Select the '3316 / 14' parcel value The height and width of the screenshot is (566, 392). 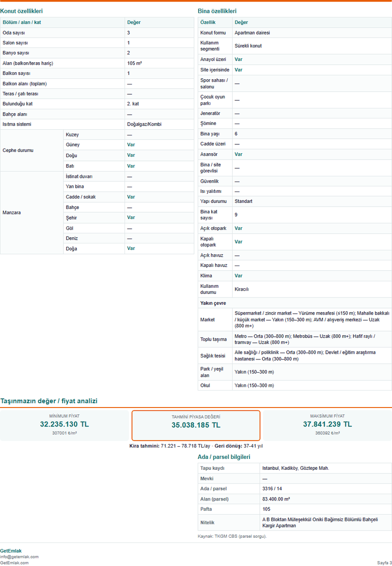tap(272, 489)
